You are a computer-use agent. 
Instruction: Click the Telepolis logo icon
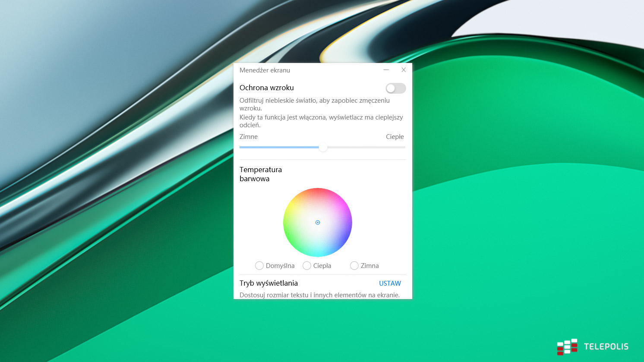tap(567, 346)
